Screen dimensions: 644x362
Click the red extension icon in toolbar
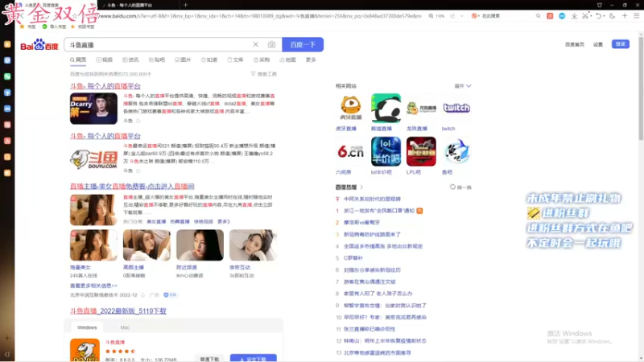pyautogui.click(x=550, y=16)
